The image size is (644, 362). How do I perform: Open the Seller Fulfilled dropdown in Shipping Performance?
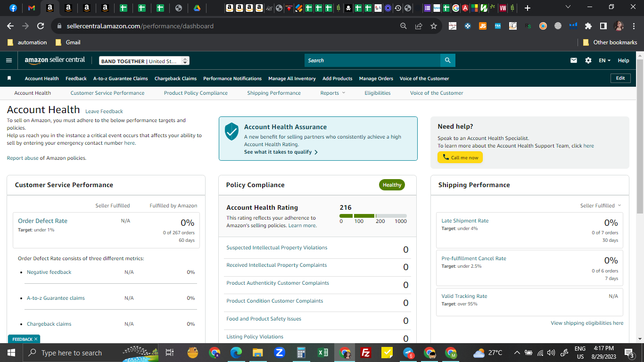click(x=601, y=206)
